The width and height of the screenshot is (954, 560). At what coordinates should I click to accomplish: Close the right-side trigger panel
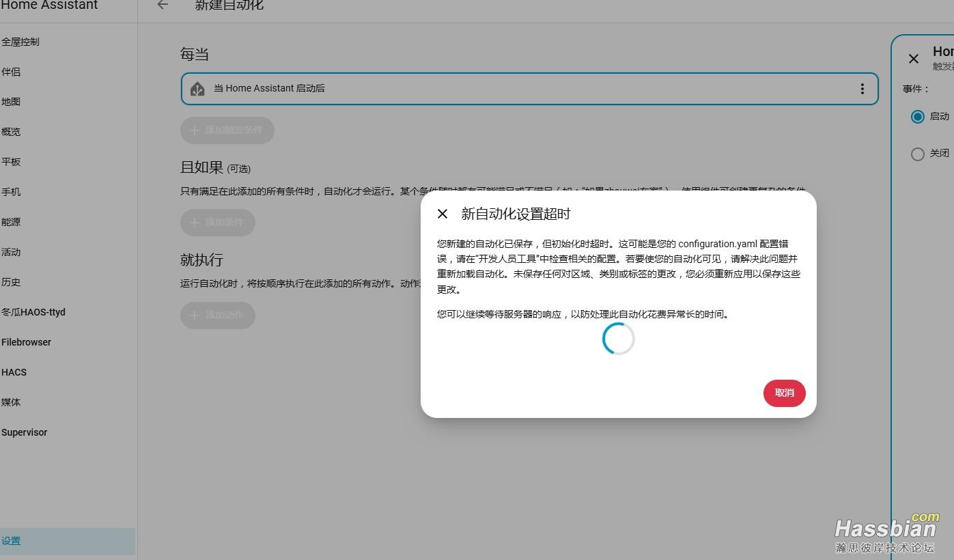[x=914, y=59]
